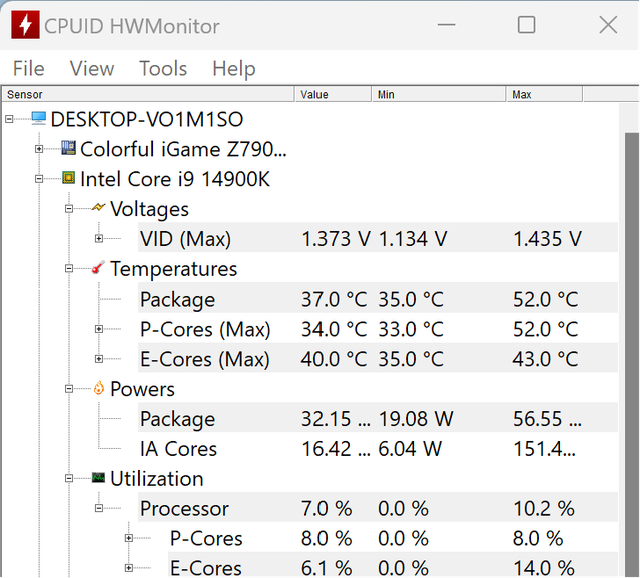640x578 pixels.
Task: Collapse the Temperatures section
Action: click(69, 269)
